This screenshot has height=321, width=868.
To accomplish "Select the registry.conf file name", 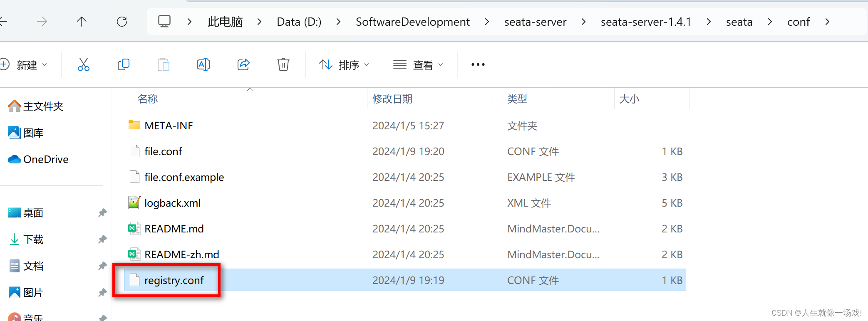I will [x=174, y=281].
